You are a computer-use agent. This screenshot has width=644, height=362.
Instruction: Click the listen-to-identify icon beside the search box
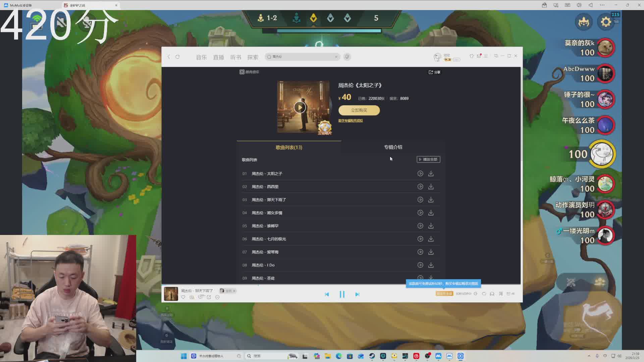tap(347, 57)
